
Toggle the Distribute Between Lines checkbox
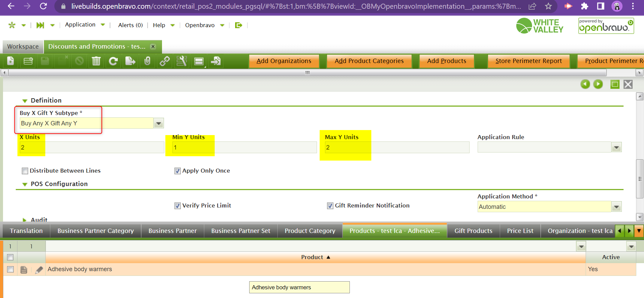(25, 171)
